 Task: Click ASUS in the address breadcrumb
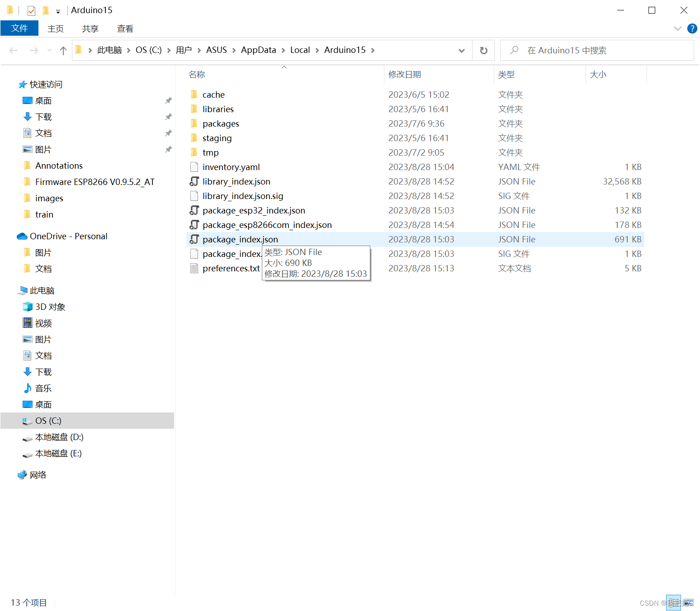pos(217,50)
